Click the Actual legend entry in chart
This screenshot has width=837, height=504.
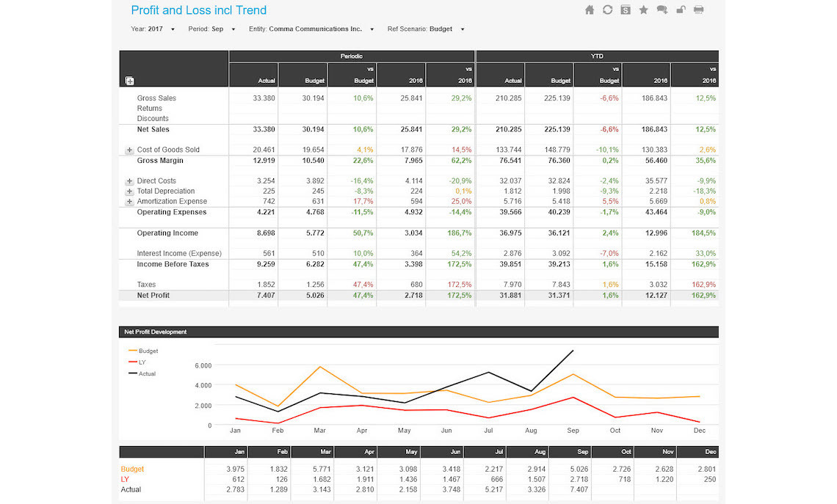click(x=142, y=373)
